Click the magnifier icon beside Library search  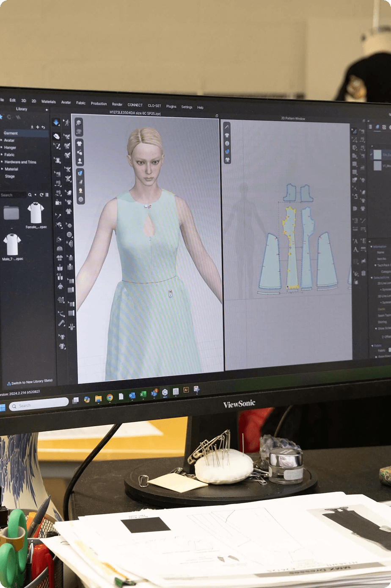pos(30,195)
